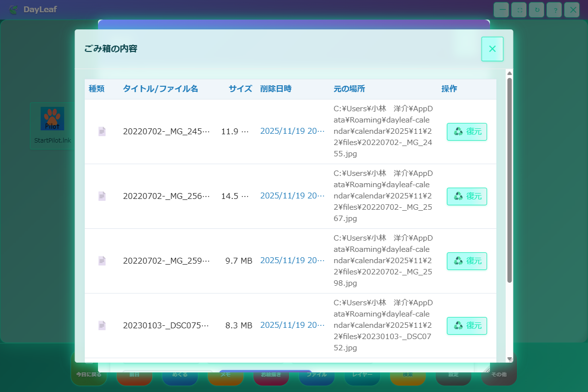Select the file icon for 20220702-_MG_256 row
588x392 pixels.
102,196
